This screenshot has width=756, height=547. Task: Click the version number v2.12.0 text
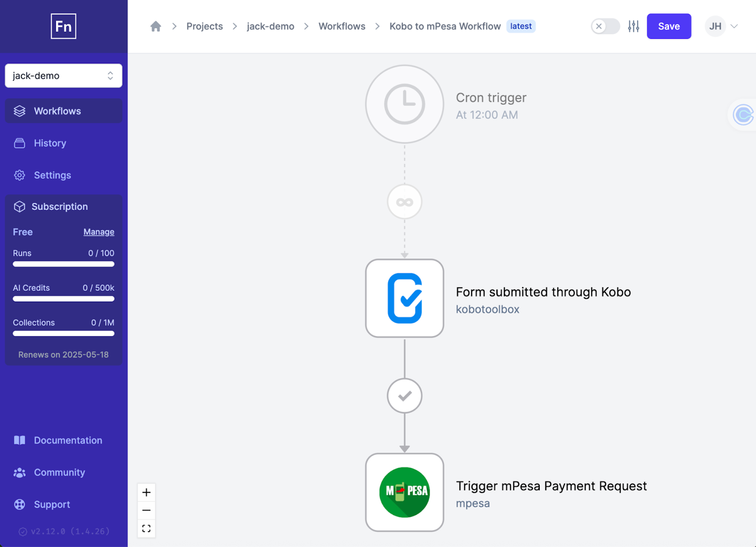pos(70,531)
